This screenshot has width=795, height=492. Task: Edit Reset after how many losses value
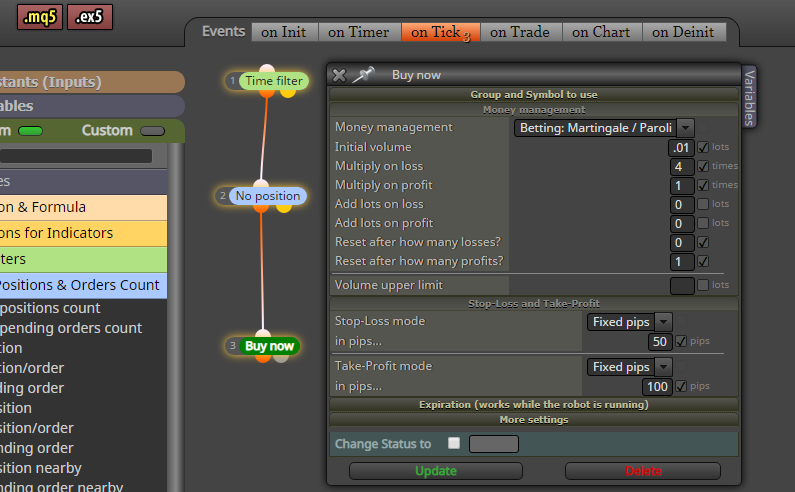682,242
